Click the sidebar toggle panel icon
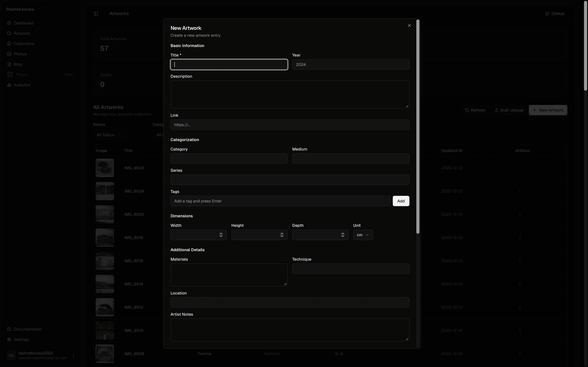 [96, 14]
